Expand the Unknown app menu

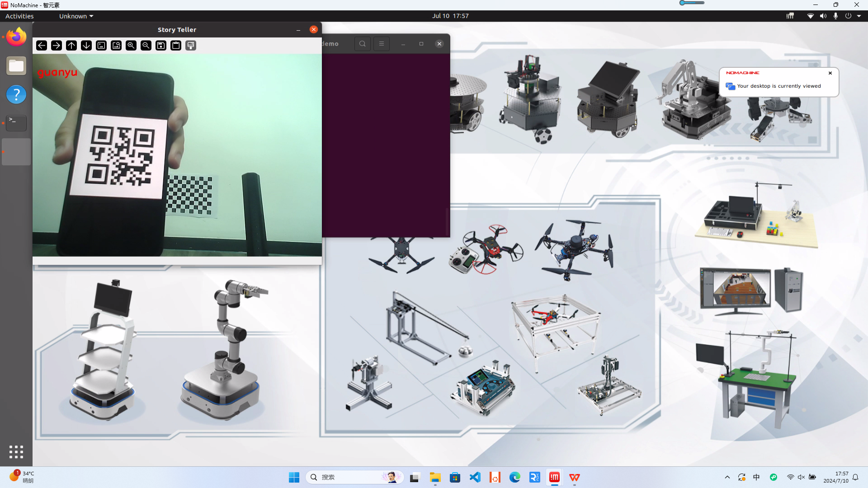[76, 16]
